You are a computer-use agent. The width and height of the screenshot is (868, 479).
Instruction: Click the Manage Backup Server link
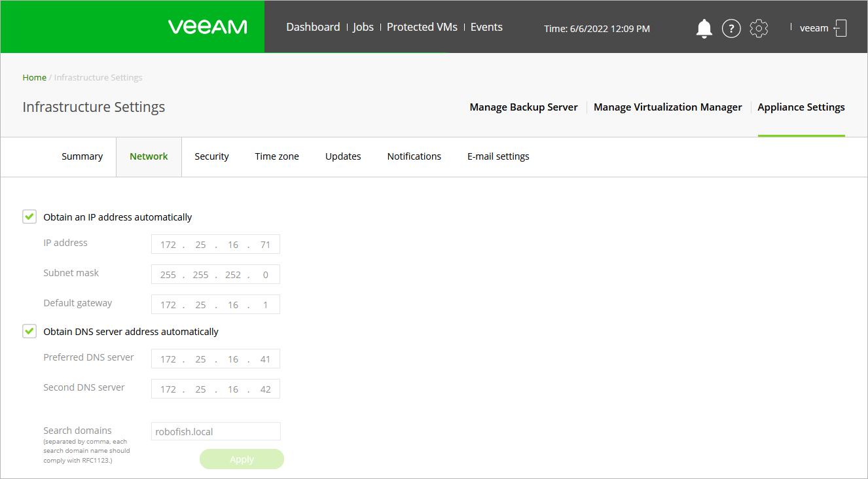[x=524, y=107]
